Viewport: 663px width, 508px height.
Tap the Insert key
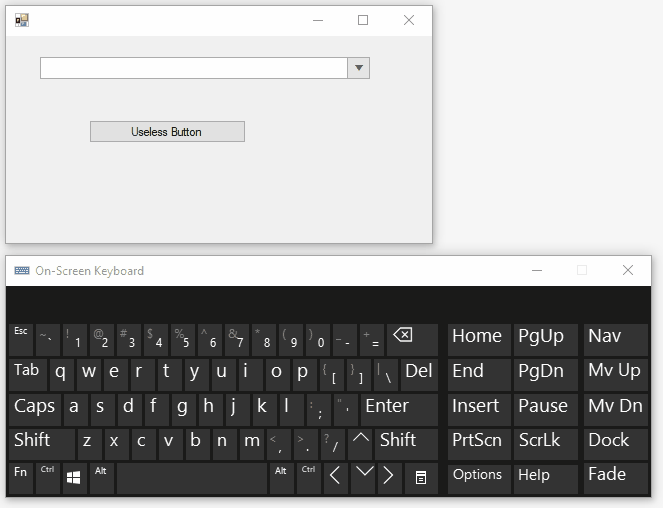click(479, 409)
